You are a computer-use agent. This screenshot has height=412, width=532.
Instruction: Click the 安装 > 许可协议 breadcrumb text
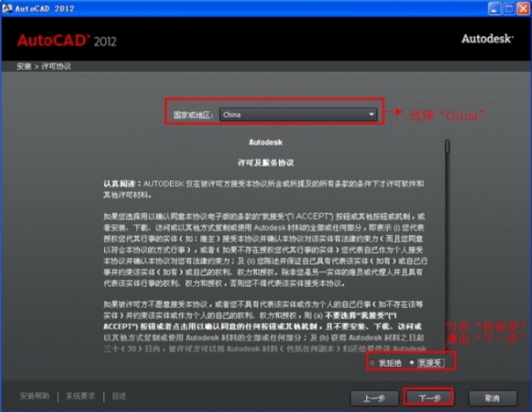click(44, 66)
